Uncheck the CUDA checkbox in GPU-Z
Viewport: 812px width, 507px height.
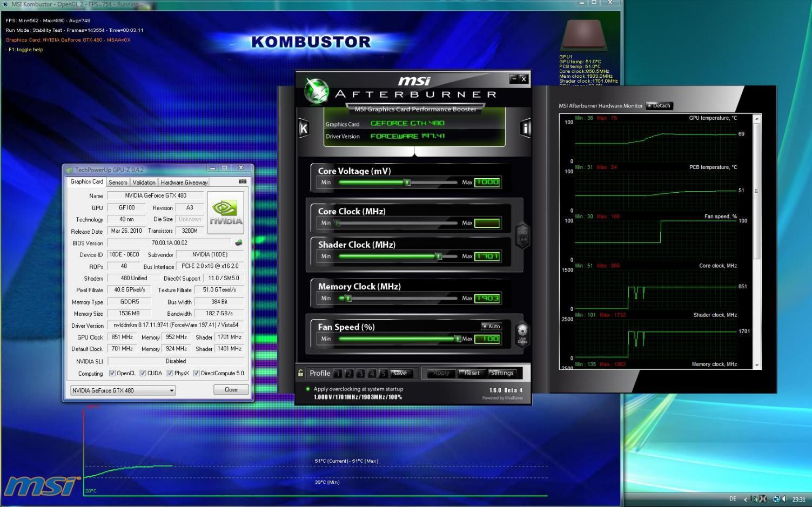click(143, 373)
